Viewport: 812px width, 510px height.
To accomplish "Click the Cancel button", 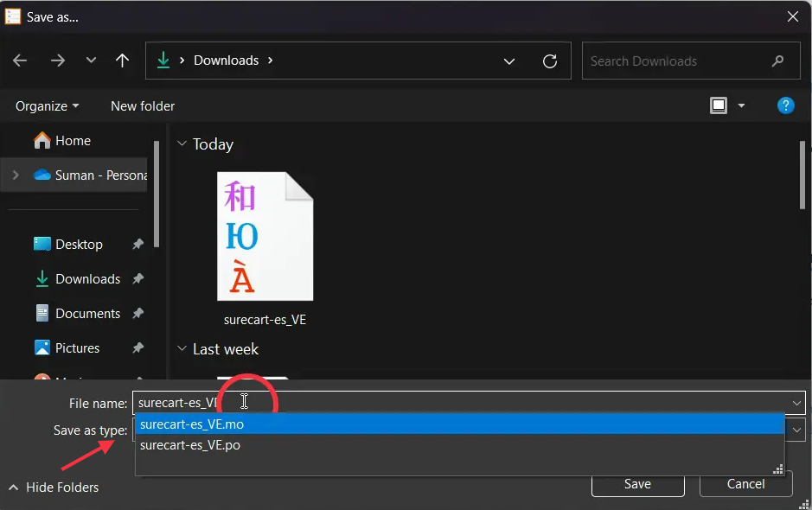I will (x=745, y=484).
